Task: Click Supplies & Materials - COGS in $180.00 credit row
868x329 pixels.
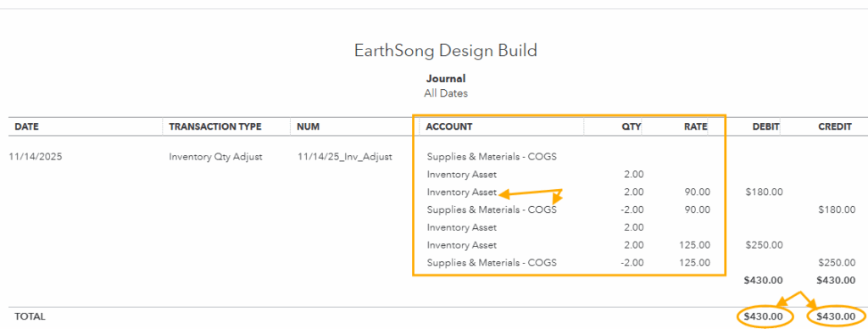Action: click(x=492, y=210)
